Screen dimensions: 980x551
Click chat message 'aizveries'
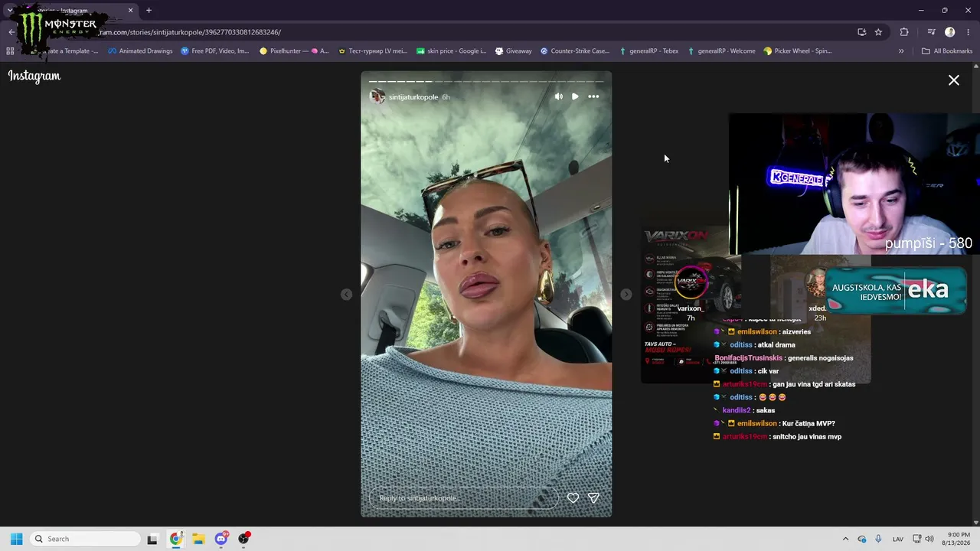tap(796, 332)
